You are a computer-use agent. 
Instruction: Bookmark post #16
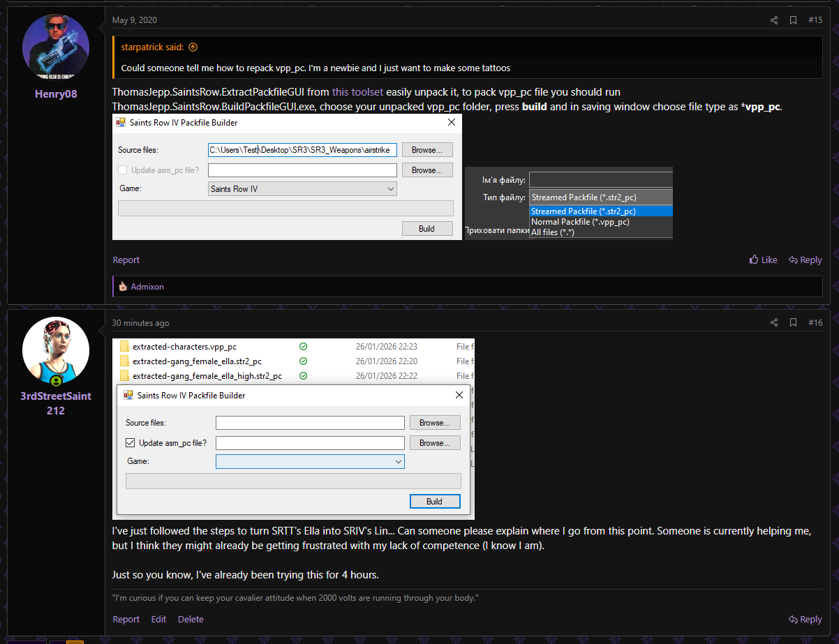pyautogui.click(x=794, y=322)
